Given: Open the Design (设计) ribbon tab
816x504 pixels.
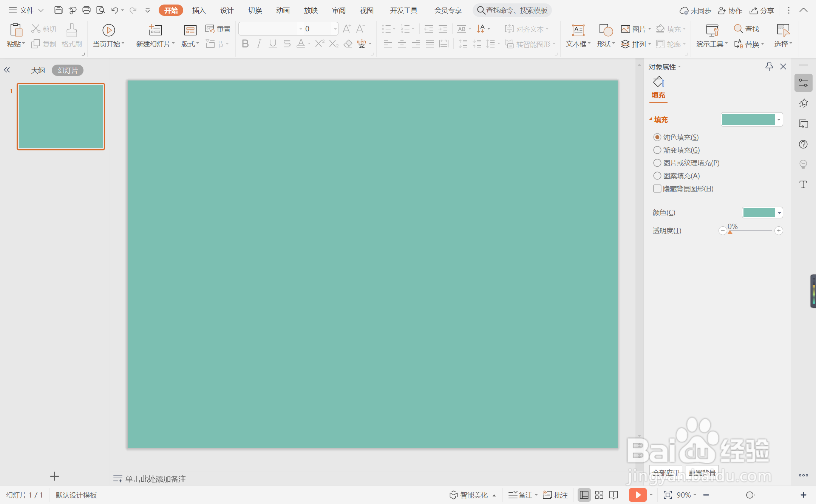Looking at the screenshot, I should click(227, 10).
